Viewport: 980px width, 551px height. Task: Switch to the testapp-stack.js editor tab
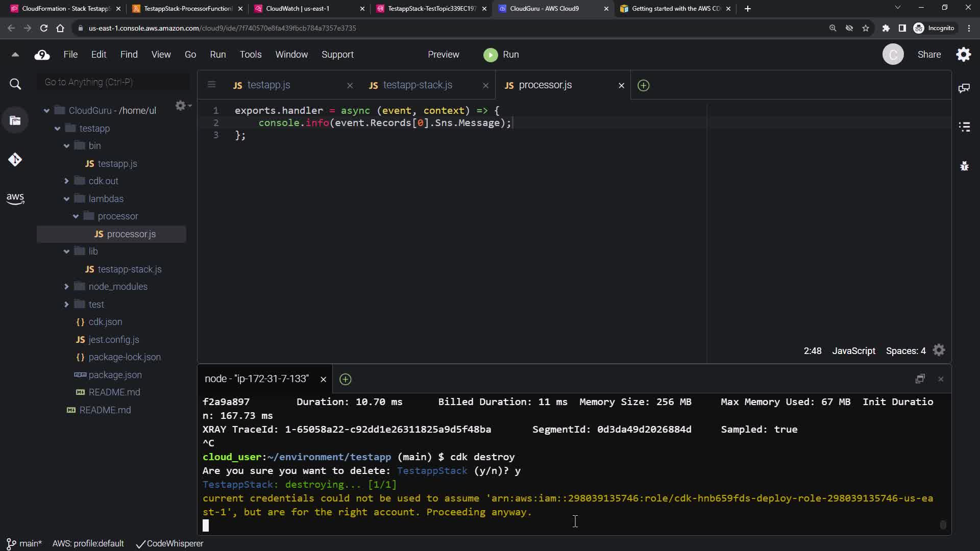[x=417, y=85]
